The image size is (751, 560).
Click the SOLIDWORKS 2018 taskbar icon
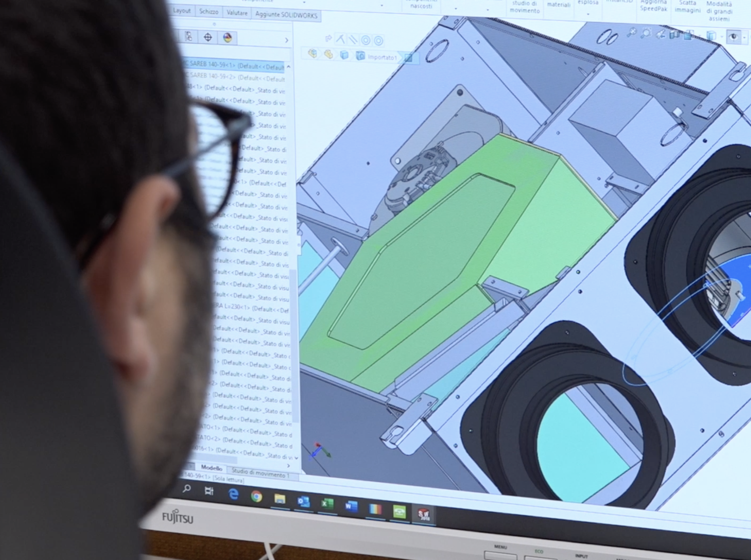pyautogui.click(x=423, y=515)
